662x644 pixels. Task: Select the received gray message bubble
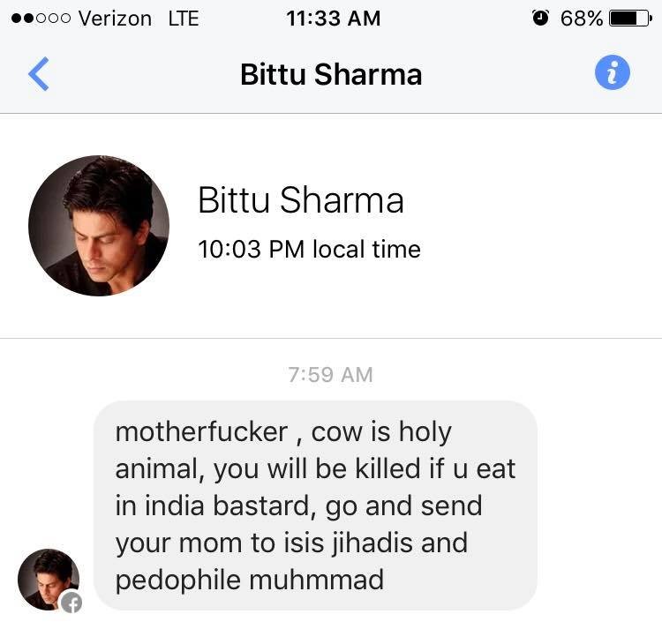click(x=315, y=505)
